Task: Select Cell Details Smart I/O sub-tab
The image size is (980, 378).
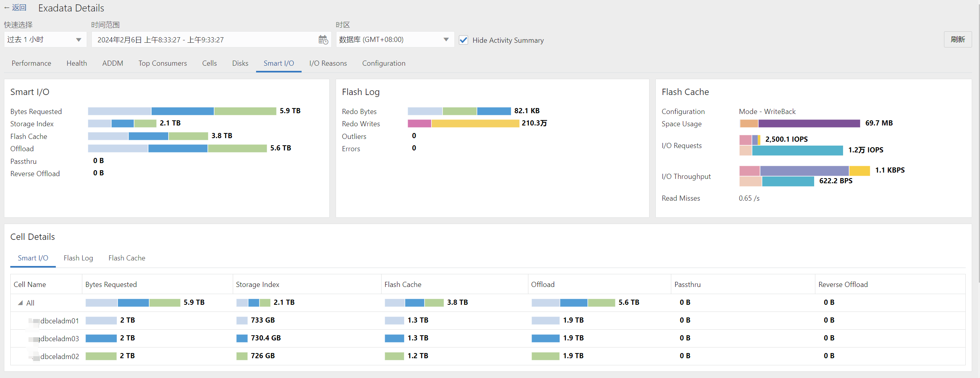Action: click(x=33, y=258)
